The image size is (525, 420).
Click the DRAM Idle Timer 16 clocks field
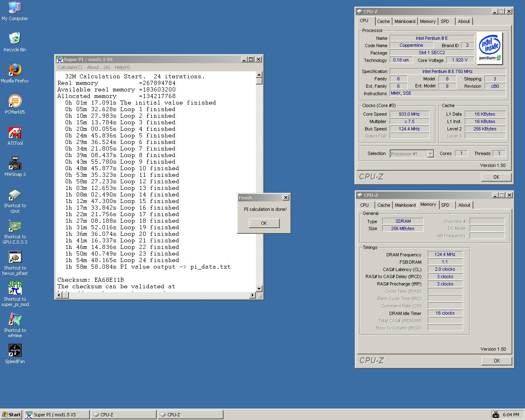[x=445, y=313]
